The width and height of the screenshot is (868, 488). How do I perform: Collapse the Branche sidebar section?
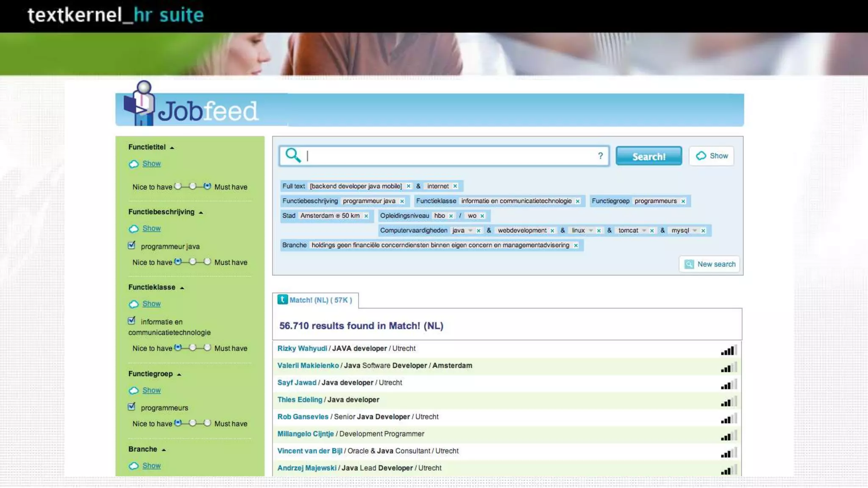164,450
